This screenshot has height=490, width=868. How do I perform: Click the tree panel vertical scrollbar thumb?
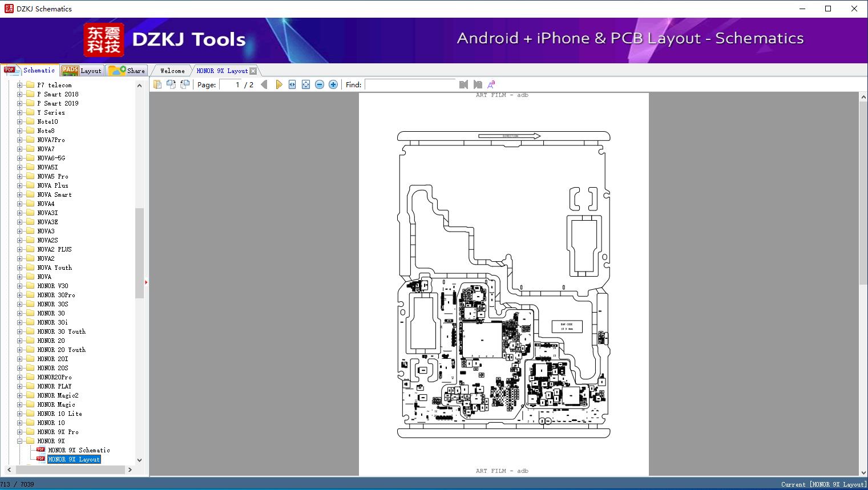[x=139, y=253]
